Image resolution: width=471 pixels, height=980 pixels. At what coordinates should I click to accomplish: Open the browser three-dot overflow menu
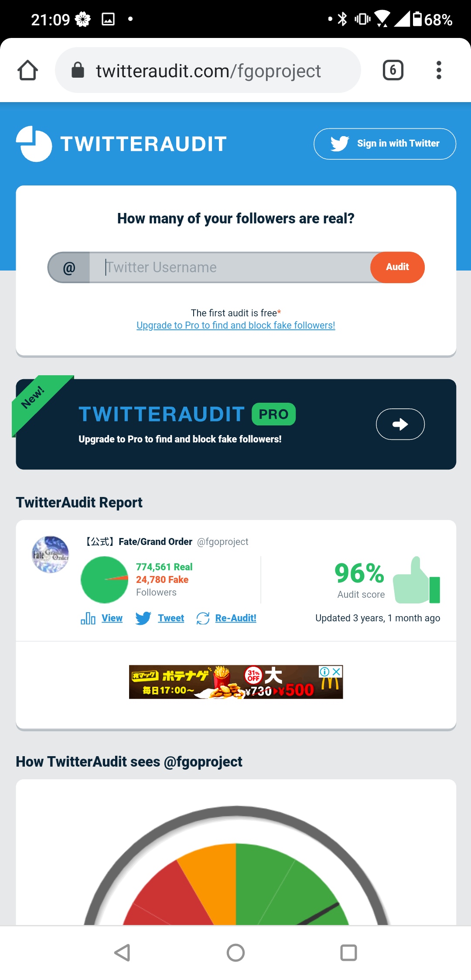coord(439,70)
